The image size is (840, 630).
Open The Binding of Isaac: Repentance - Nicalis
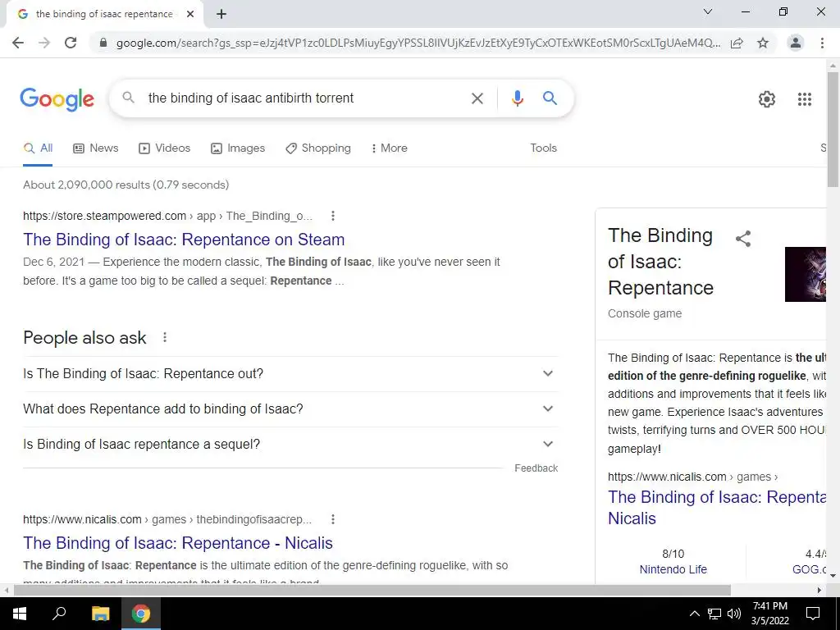pos(178,543)
